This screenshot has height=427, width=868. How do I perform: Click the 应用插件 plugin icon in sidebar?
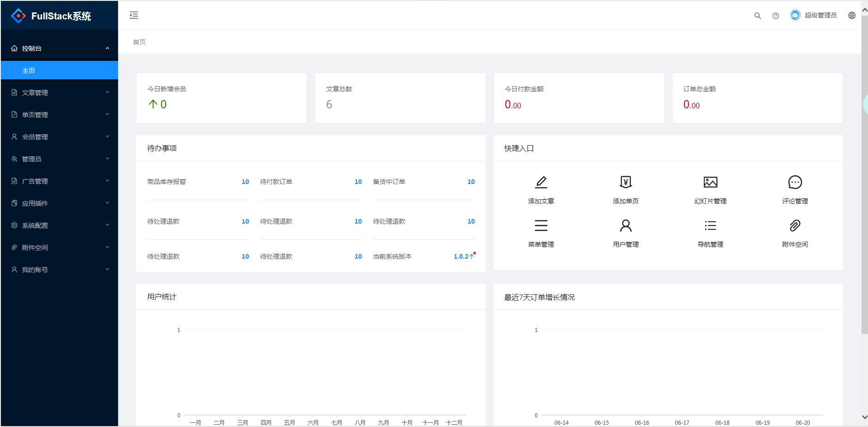point(14,203)
